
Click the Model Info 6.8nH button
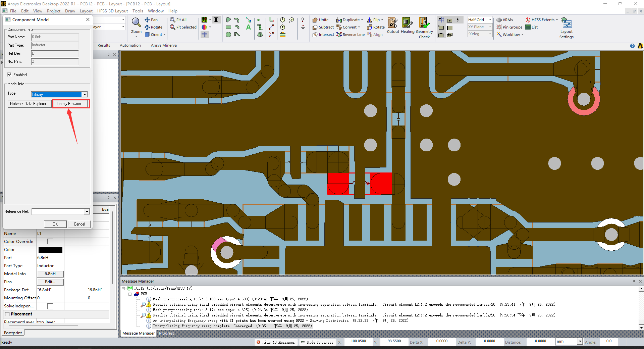pos(50,274)
